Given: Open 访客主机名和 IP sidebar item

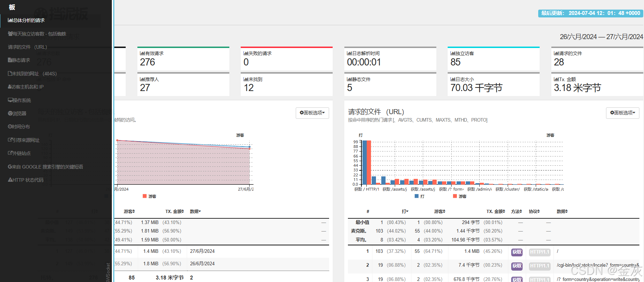Looking at the screenshot, I should point(26,87).
